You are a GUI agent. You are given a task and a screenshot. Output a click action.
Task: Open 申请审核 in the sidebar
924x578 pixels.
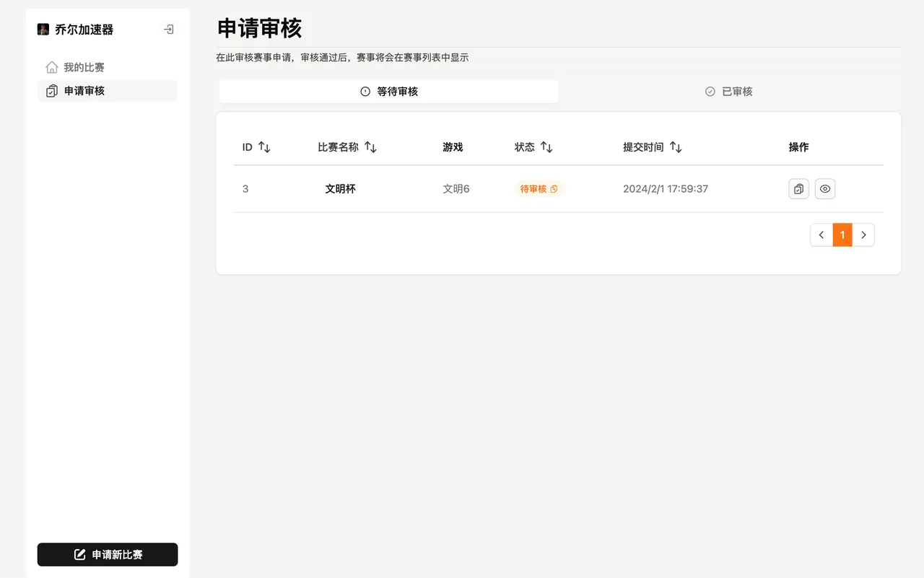click(x=107, y=91)
